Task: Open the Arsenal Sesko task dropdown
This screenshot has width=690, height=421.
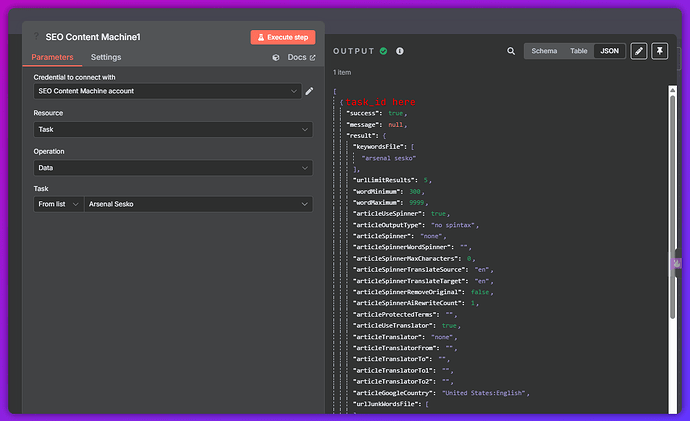Action: pyautogui.click(x=198, y=204)
